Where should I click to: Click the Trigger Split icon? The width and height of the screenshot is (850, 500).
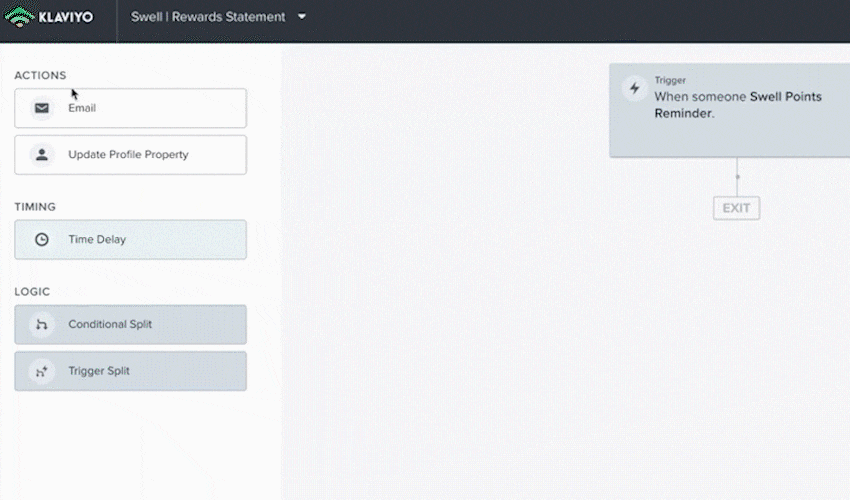[42, 371]
